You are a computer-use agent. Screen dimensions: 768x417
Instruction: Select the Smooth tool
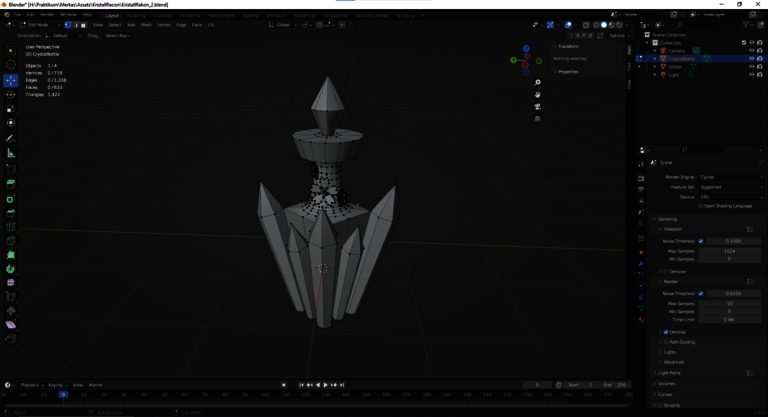click(x=11, y=282)
